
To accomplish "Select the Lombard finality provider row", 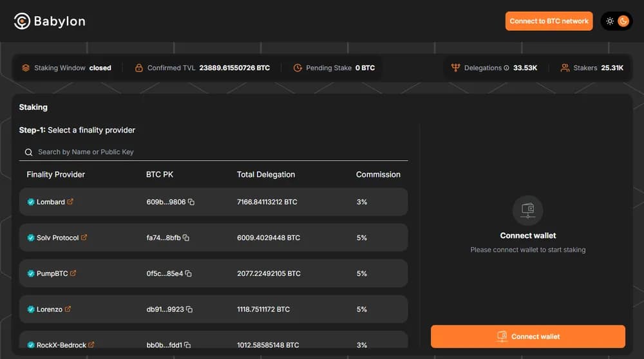I will [x=213, y=202].
